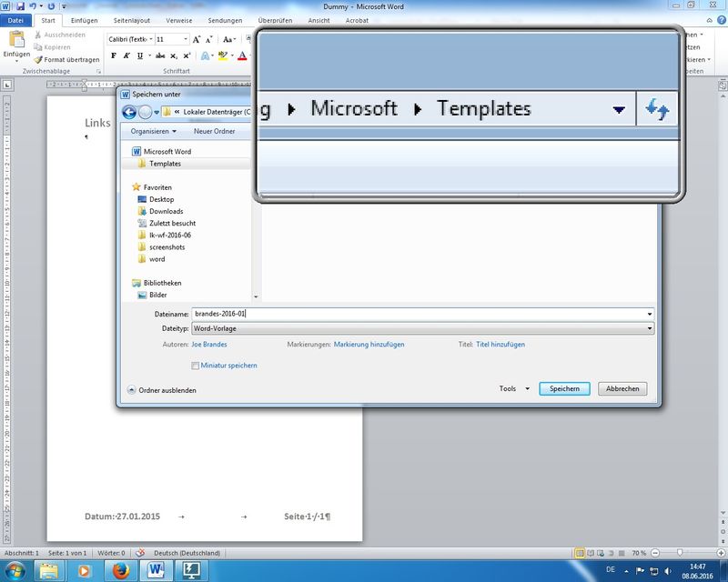728x582 pixels.
Task: Open the screenshots folder in Favoriten
Action: 162,247
